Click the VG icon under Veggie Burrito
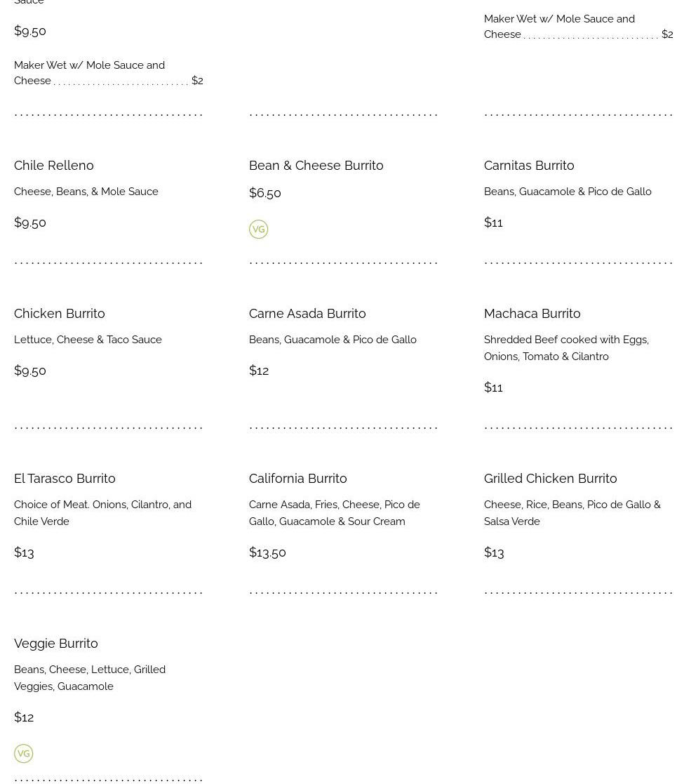This screenshot has width=677, height=784. coord(23,754)
